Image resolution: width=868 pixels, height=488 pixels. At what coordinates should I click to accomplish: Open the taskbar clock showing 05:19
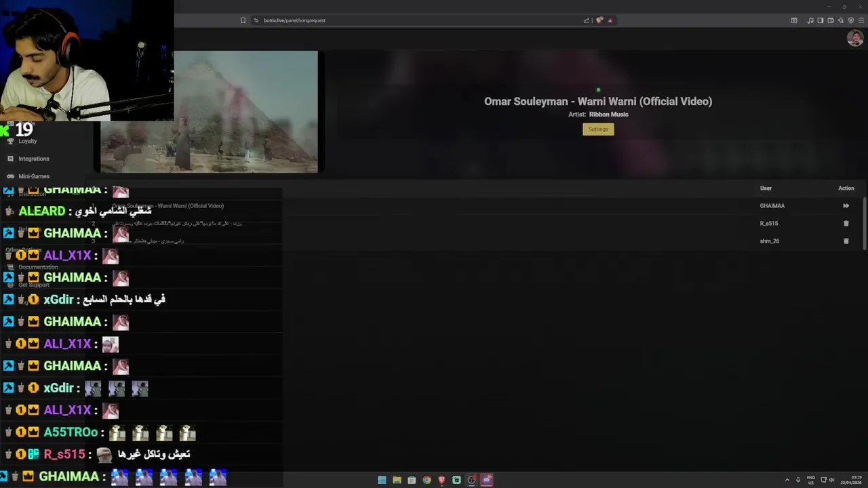click(x=852, y=480)
